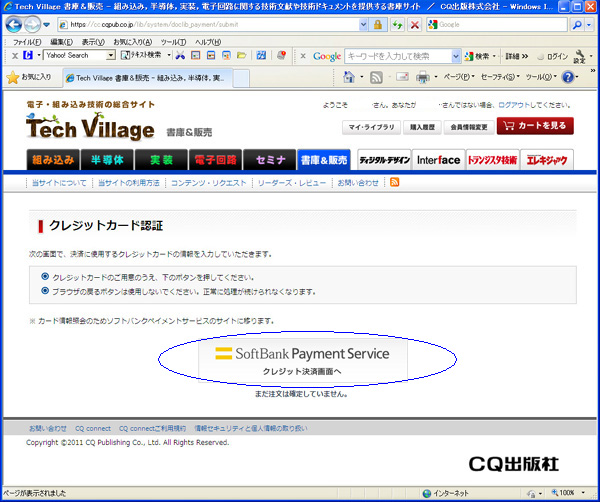Click the CQ connect footer link
600x502 pixels.
[92, 428]
